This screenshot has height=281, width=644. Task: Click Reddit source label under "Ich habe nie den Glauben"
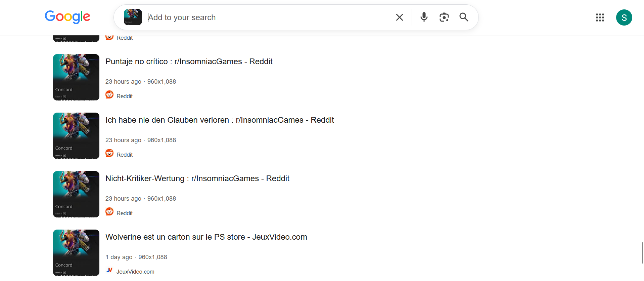pos(125,155)
